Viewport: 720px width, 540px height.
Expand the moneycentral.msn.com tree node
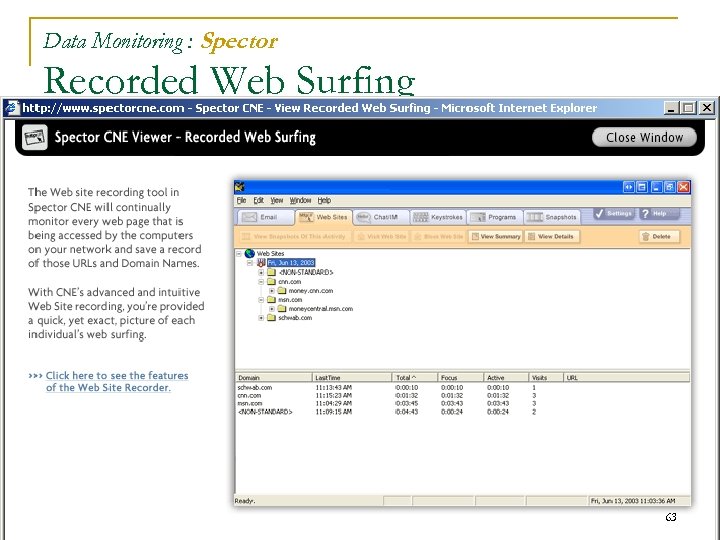click(x=271, y=309)
